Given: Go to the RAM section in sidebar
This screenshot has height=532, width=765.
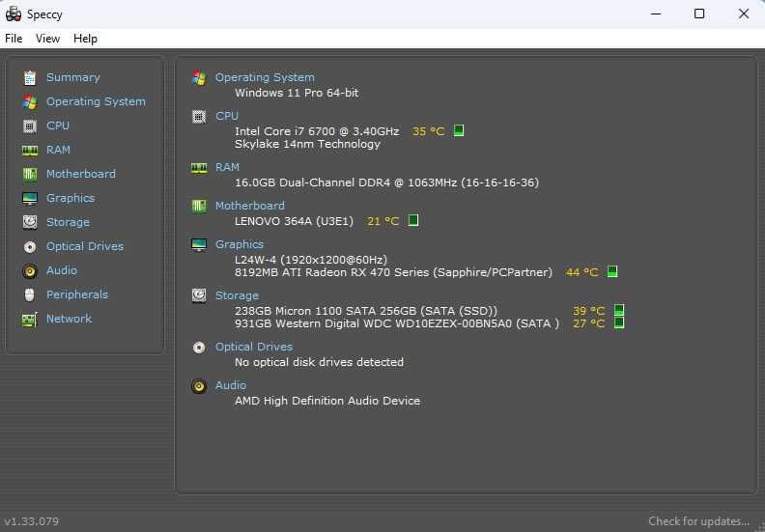Looking at the screenshot, I should (x=58, y=150).
